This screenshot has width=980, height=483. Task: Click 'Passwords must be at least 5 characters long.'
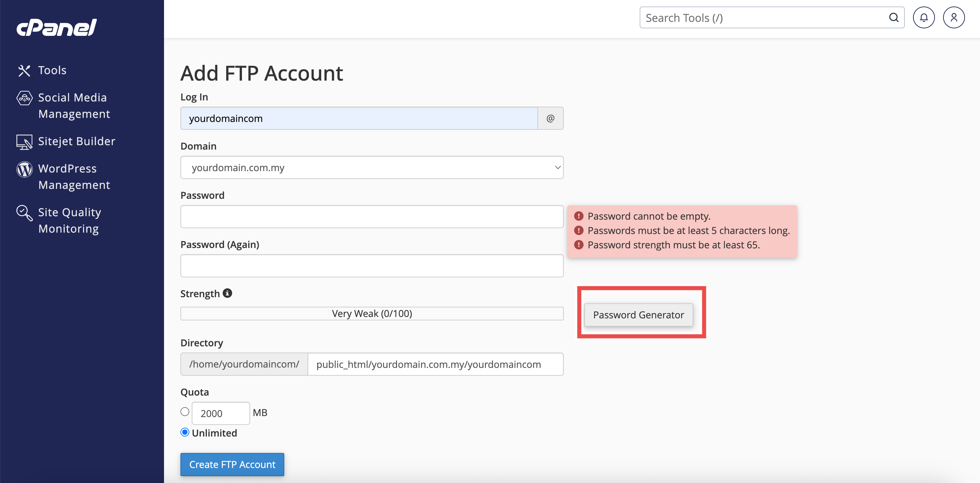coord(689,231)
